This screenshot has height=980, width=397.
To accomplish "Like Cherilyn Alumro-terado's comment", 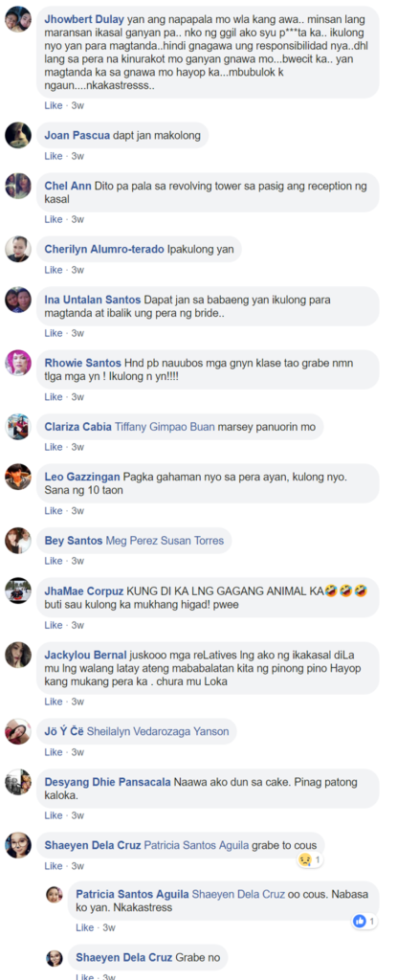I will (x=54, y=270).
